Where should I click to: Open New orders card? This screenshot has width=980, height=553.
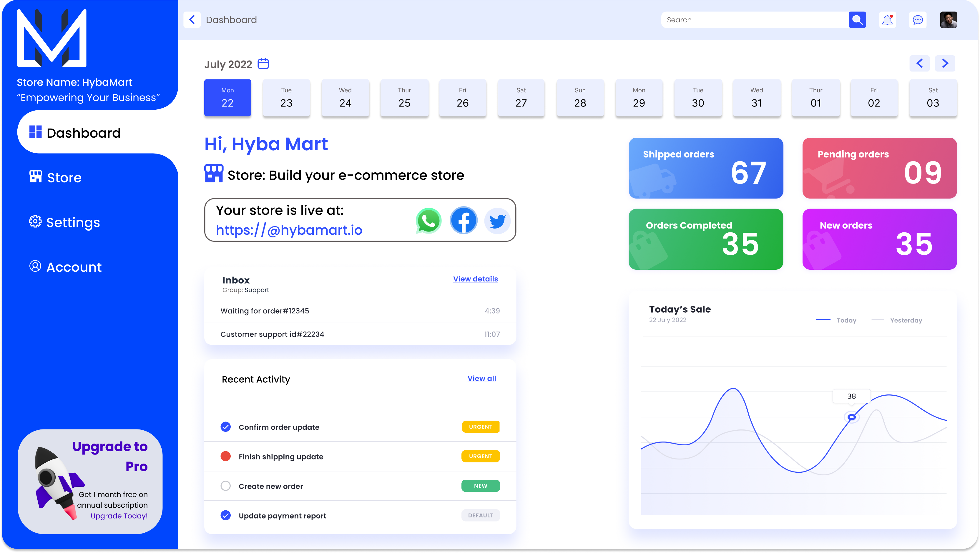point(880,239)
